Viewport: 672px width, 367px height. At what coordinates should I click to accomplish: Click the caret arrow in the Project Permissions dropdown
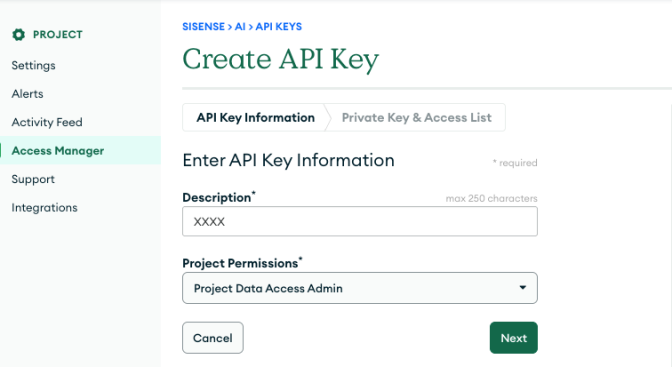coord(522,288)
